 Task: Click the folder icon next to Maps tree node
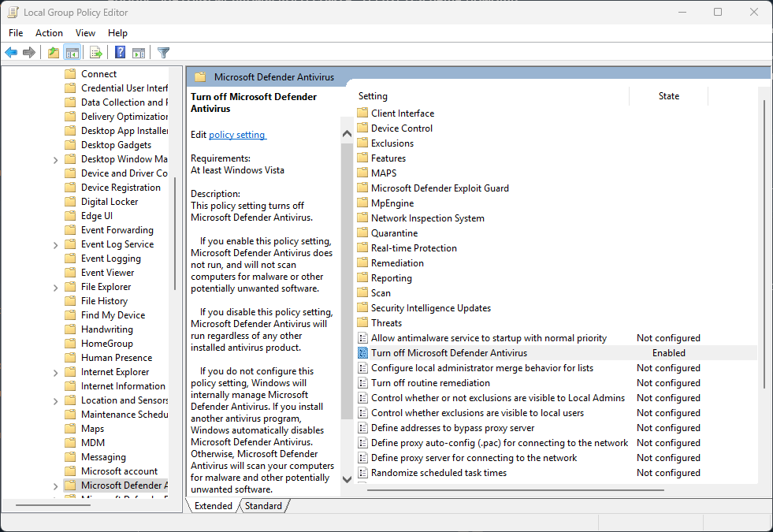[70, 429]
